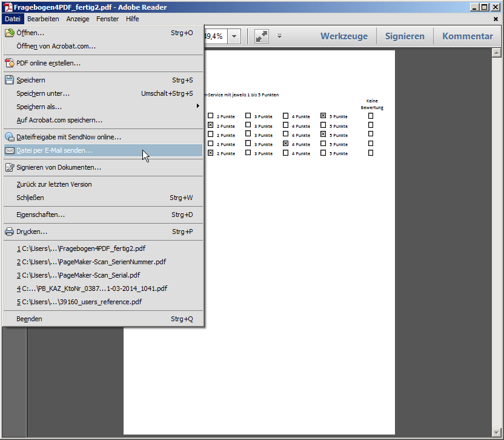Choose Öffnen… from the Datei menu

[103, 33]
